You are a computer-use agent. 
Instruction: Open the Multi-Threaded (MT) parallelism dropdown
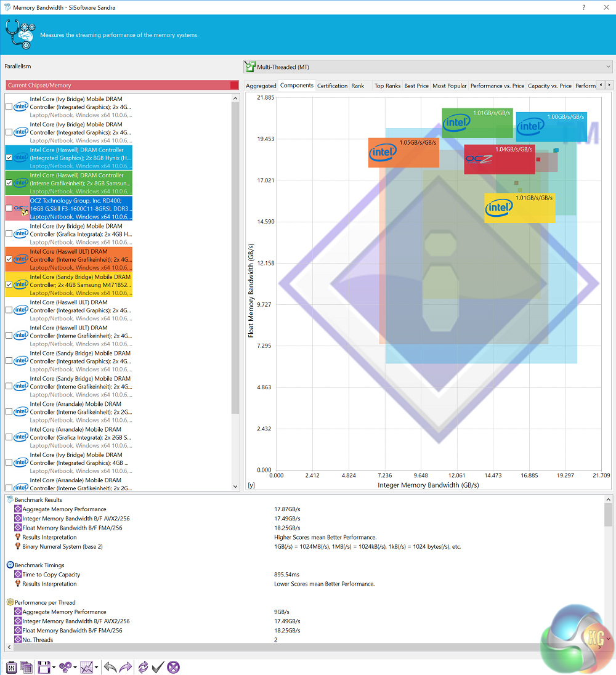[428, 67]
